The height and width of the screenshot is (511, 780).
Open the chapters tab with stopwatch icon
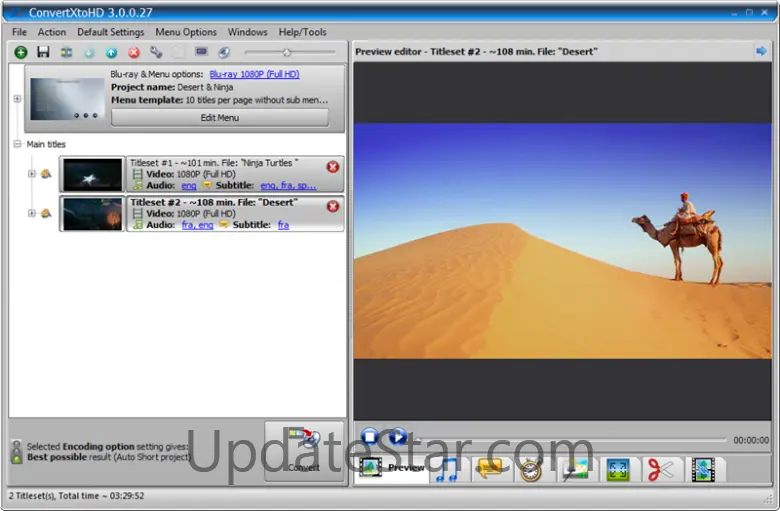click(x=531, y=469)
